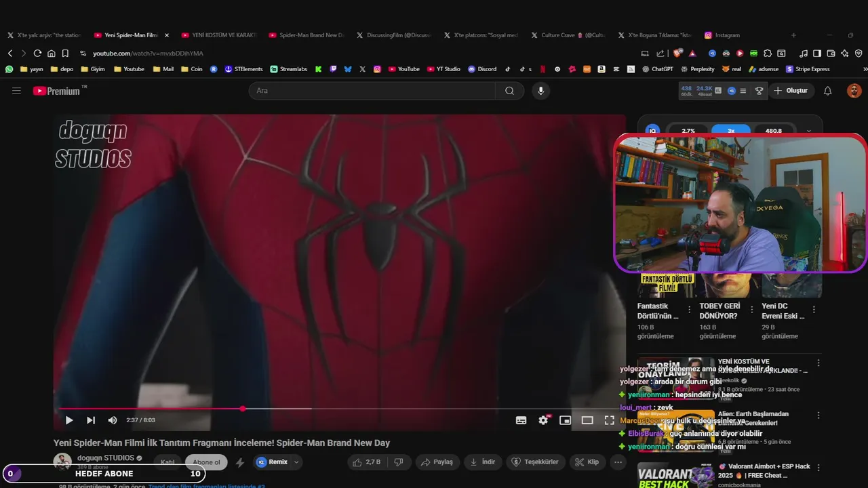This screenshot has width=868, height=488.
Task: Open YouTube notifications bell
Action: click(x=827, y=91)
